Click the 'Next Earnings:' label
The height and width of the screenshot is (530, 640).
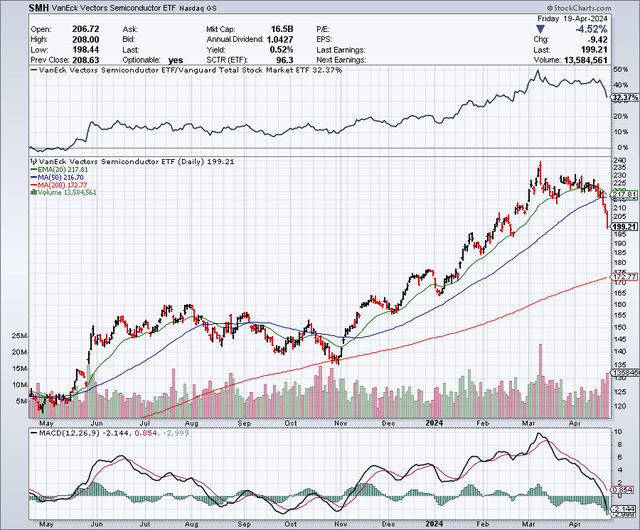(x=341, y=60)
